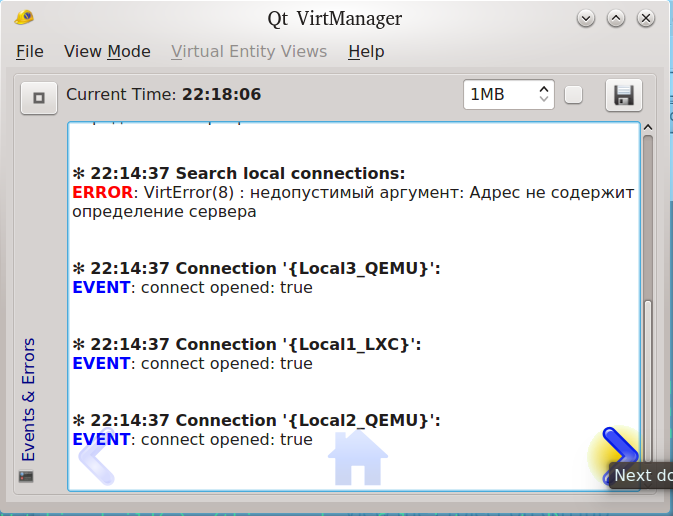The width and height of the screenshot is (673, 516).
Task: Click the 'определение сервера' error text line
Action: click(x=164, y=212)
